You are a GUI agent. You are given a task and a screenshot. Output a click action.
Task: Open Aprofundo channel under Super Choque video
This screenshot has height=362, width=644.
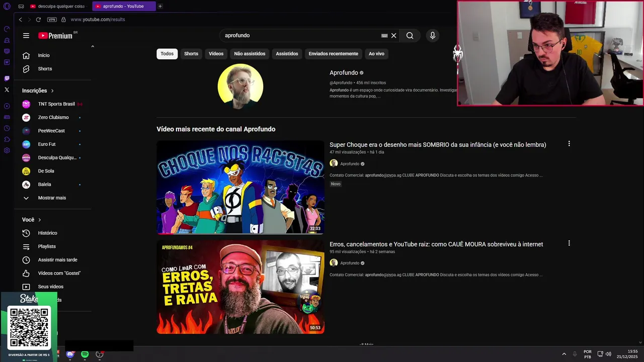pyautogui.click(x=350, y=164)
